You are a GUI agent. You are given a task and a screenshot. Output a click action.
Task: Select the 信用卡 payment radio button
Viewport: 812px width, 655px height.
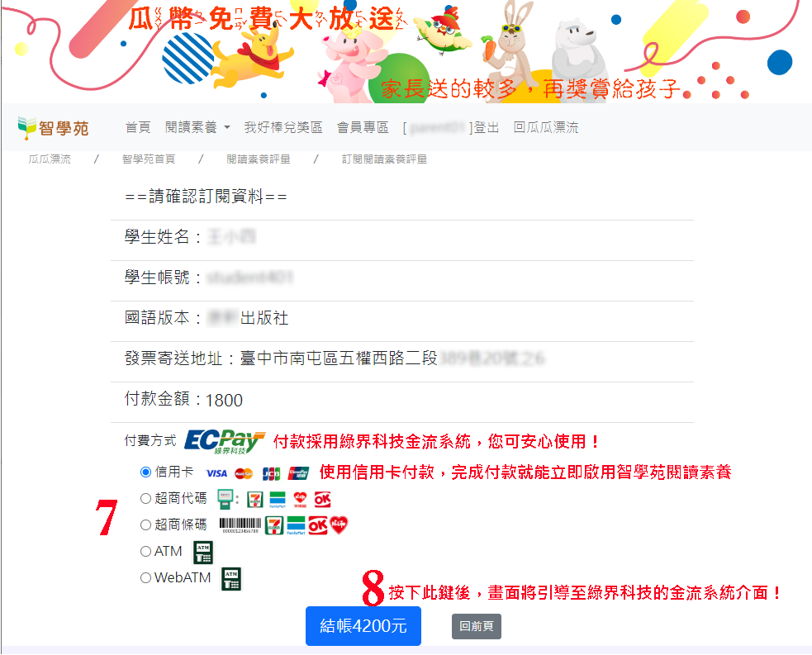(145, 472)
